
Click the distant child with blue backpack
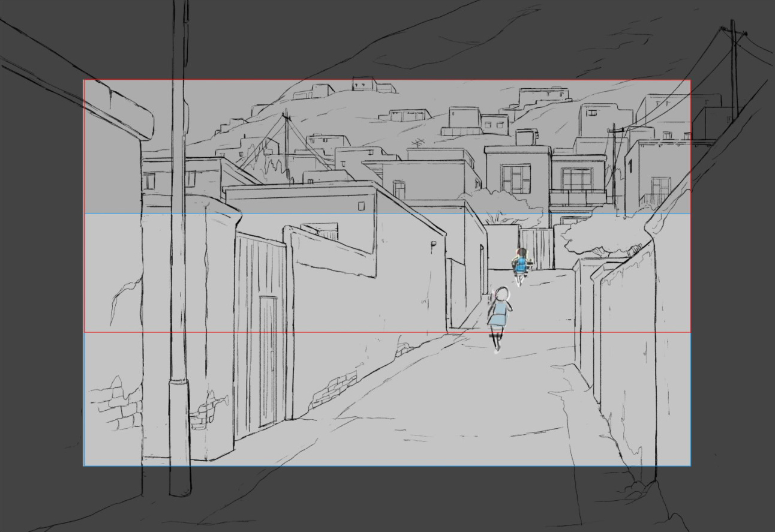521,264
